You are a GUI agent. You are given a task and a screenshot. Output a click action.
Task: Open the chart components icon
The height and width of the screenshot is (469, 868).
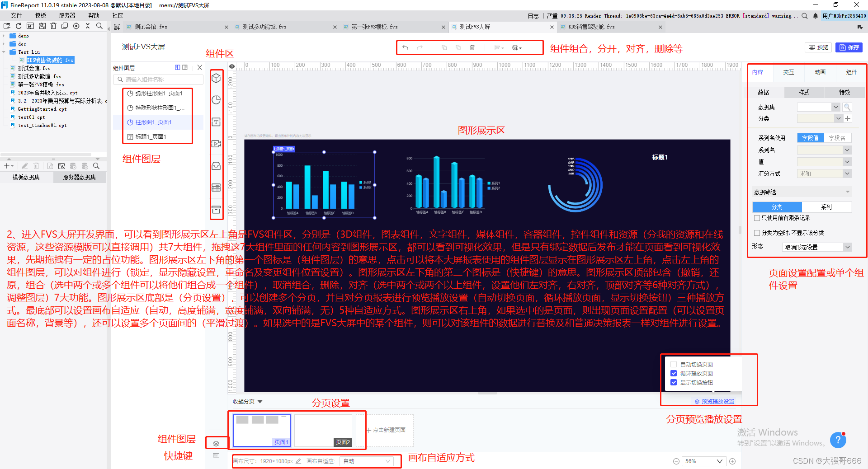(x=217, y=100)
